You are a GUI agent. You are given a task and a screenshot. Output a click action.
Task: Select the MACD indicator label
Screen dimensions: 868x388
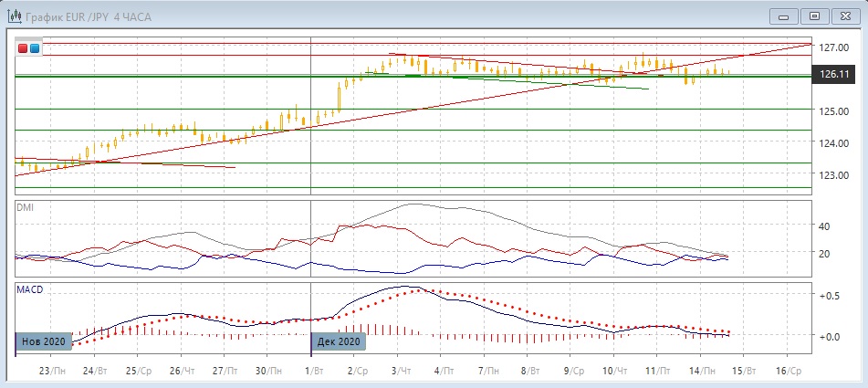[29, 289]
